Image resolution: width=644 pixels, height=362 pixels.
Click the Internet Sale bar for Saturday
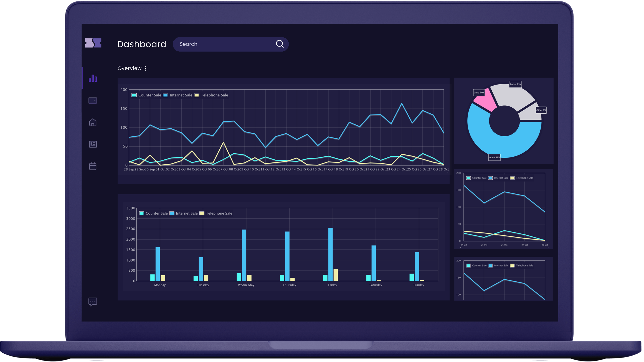pos(374,263)
